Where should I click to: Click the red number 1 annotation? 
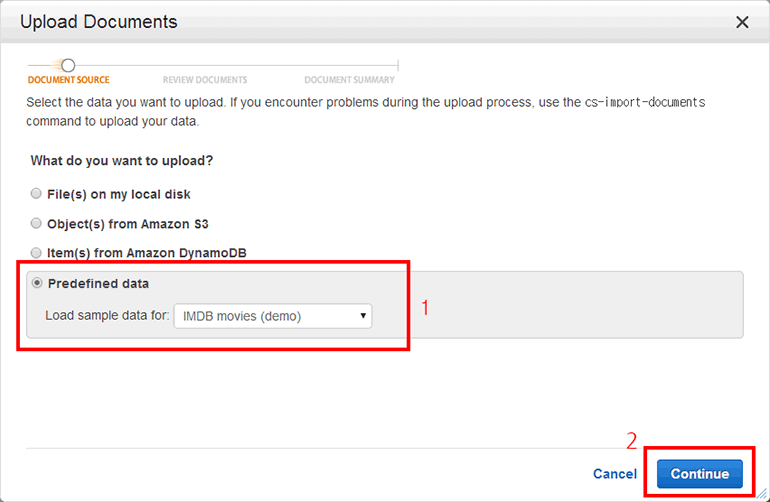[x=424, y=308]
